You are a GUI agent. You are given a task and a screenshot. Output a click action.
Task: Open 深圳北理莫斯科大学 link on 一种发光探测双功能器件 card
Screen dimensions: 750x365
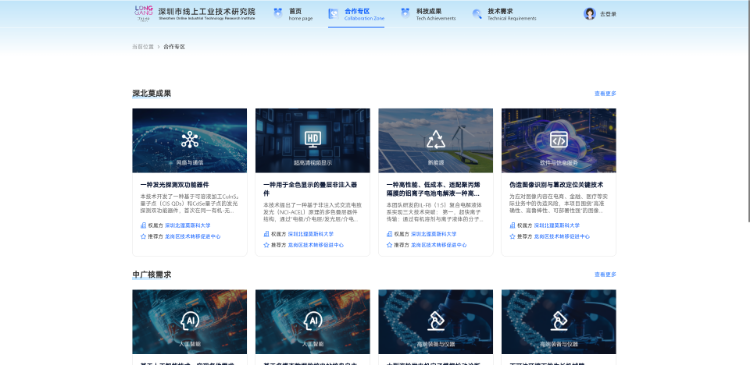point(188,225)
